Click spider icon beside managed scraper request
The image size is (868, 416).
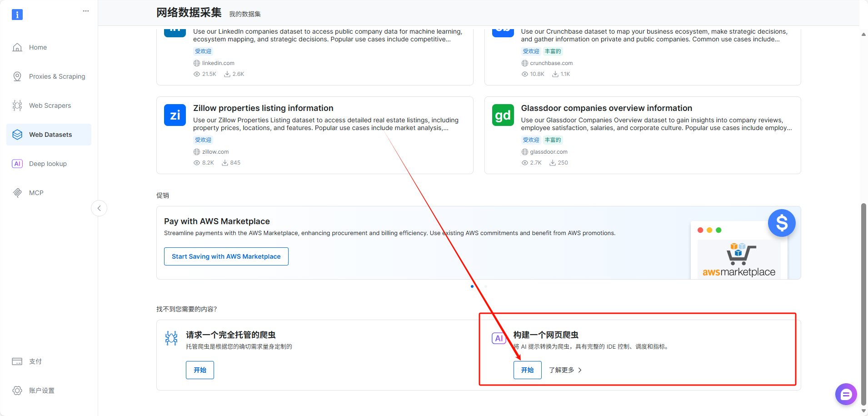(x=171, y=338)
